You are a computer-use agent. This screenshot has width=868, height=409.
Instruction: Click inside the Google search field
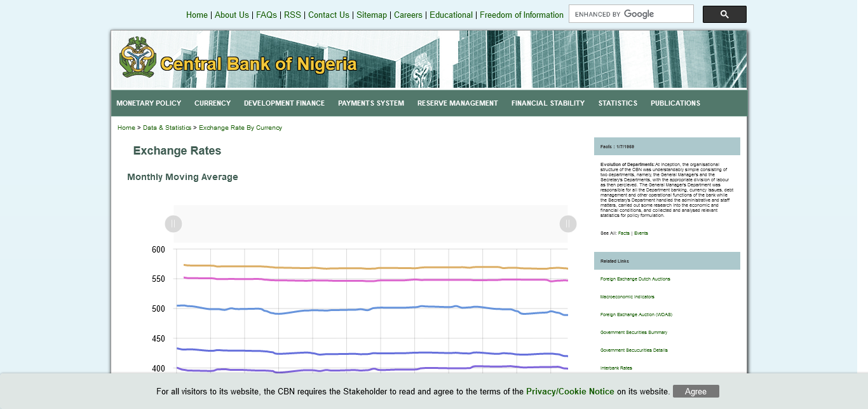tap(630, 14)
